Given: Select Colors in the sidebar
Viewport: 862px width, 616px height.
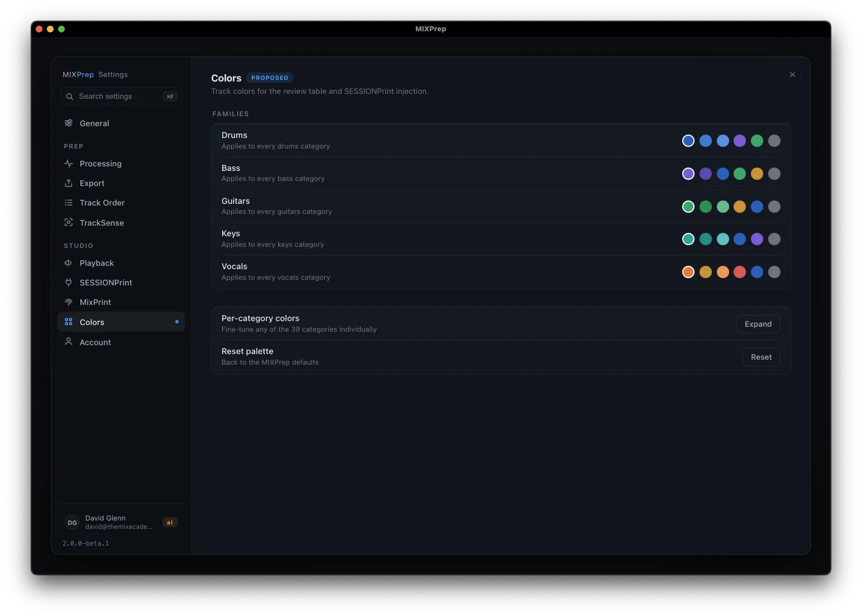Looking at the screenshot, I should coord(121,322).
